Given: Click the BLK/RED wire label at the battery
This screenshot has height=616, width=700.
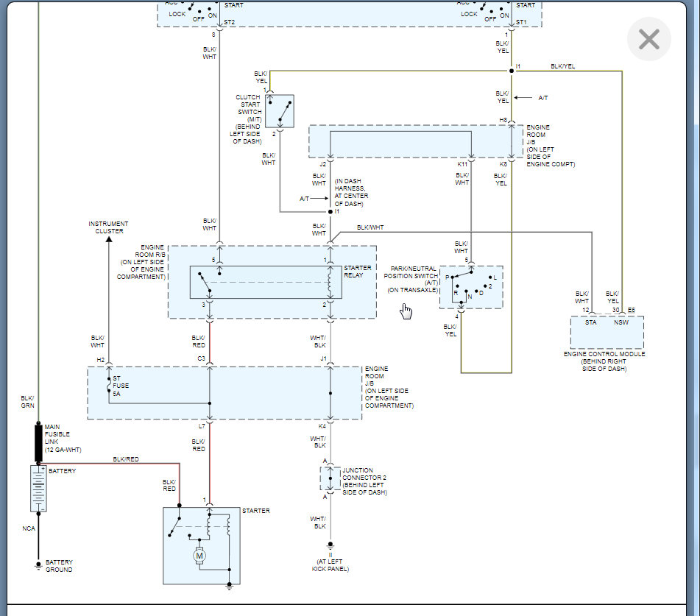Looking at the screenshot, I should point(126,459).
